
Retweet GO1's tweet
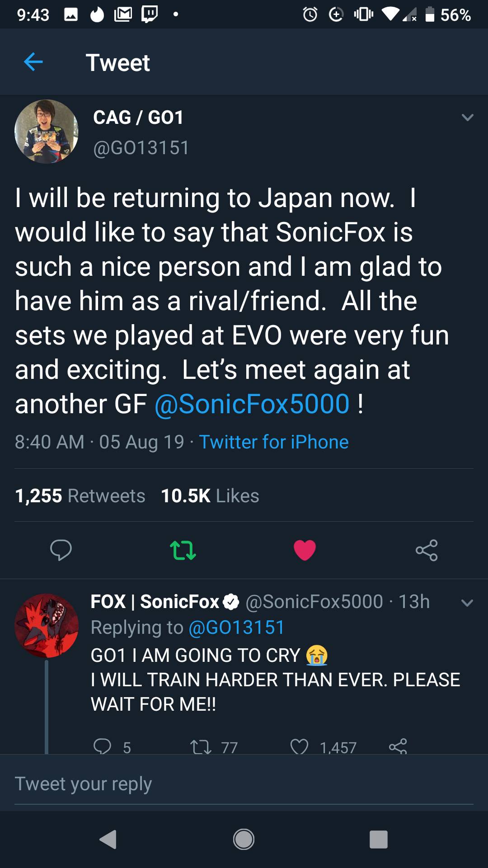point(183,550)
